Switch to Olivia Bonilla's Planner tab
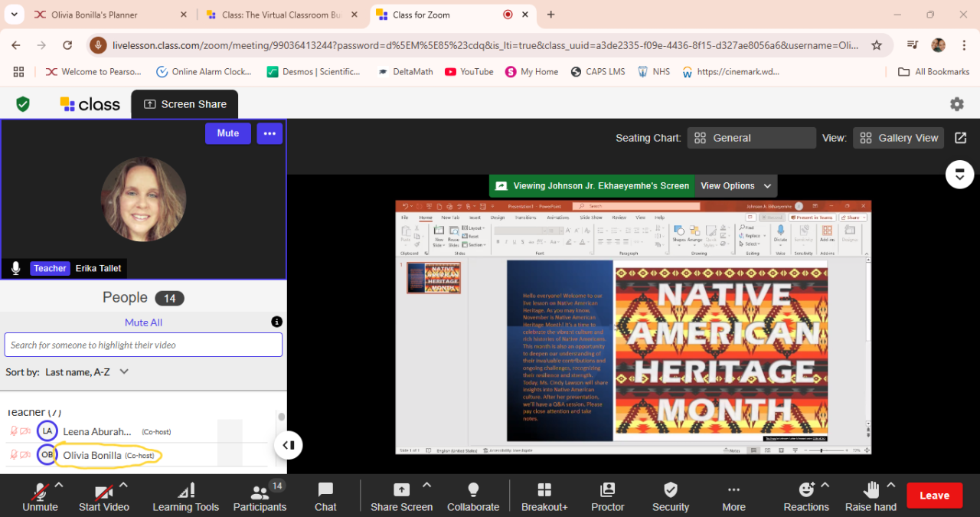Image resolution: width=980 pixels, height=517 pixels. (x=111, y=15)
